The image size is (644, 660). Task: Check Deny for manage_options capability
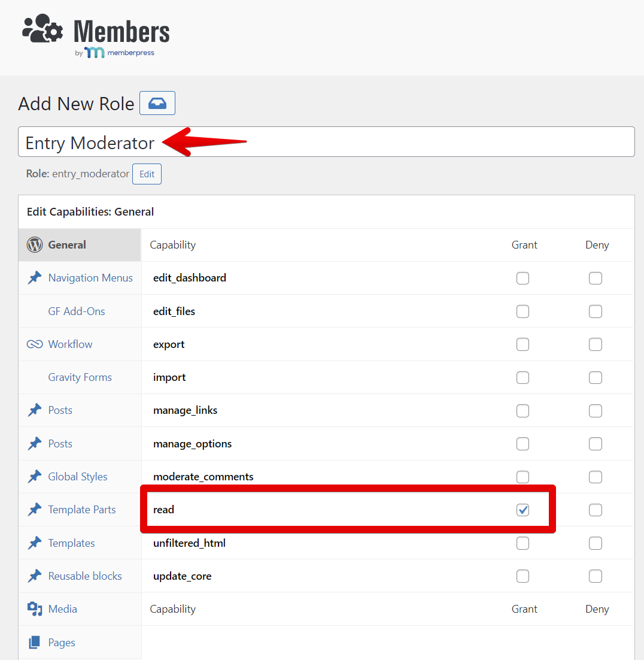[x=596, y=444]
